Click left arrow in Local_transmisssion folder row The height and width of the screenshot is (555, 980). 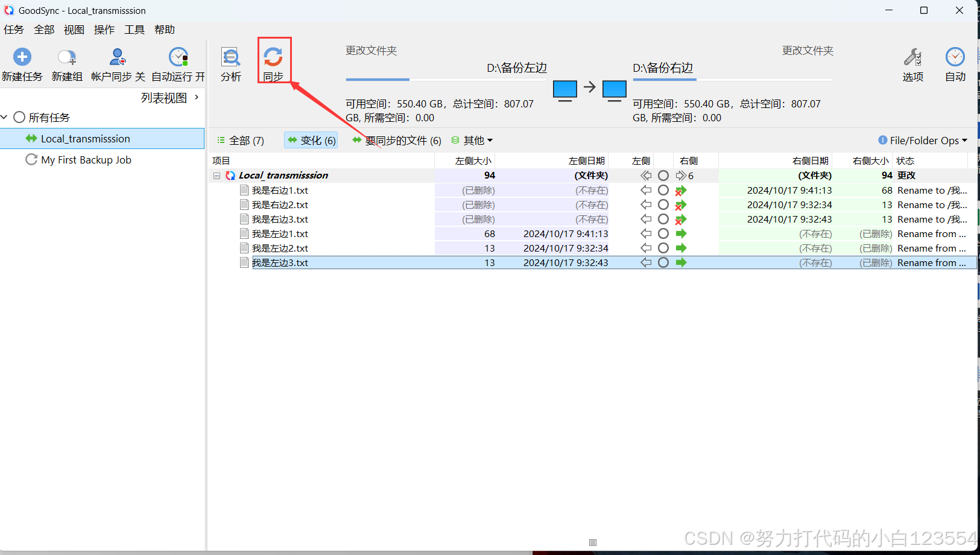[x=646, y=176]
